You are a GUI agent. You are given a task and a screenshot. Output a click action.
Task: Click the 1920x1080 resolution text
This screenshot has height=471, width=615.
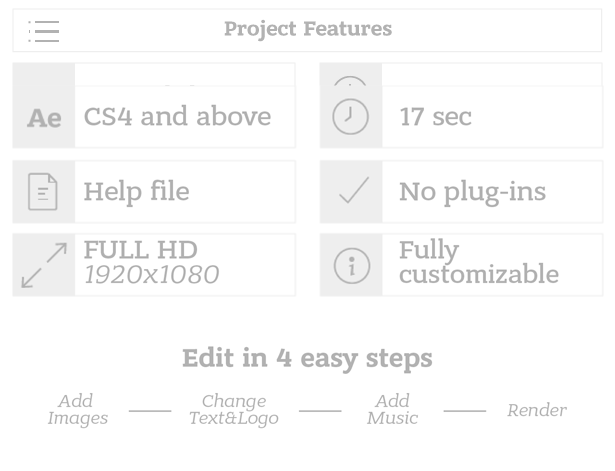click(151, 275)
